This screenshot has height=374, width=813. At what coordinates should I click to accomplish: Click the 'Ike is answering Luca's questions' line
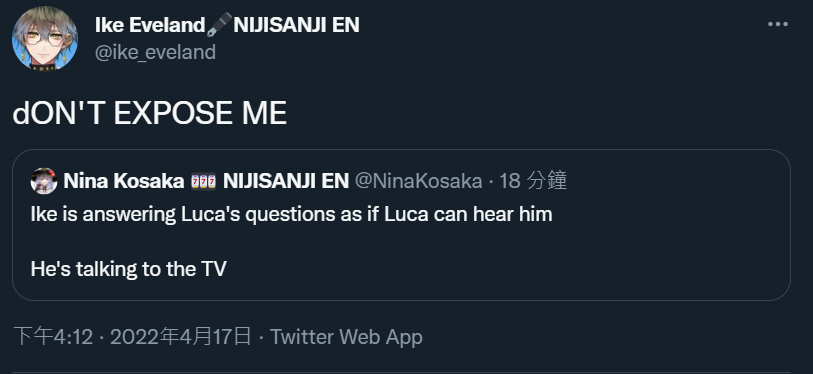pyautogui.click(x=291, y=214)
